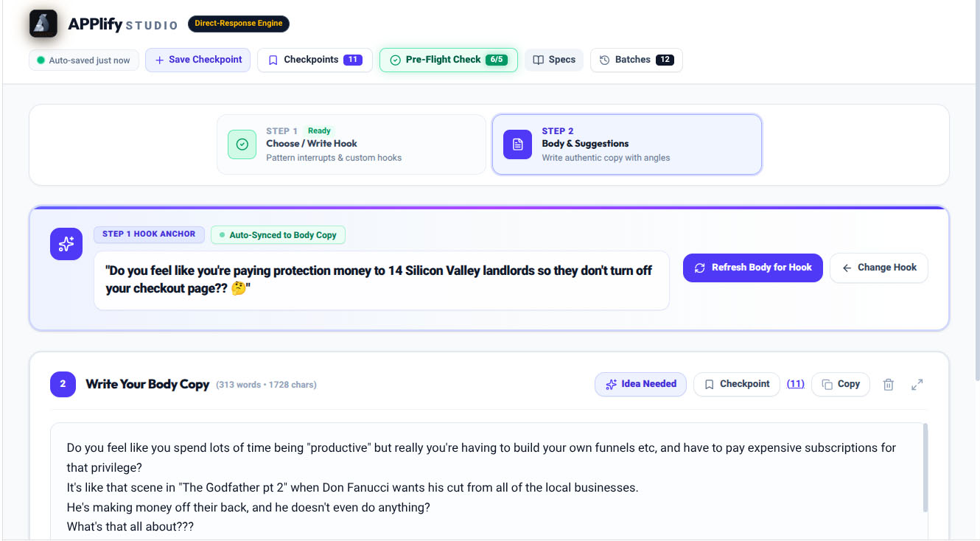The width and height of the screenshot is (980, 541).
Task: Open the (11) checkpoints count link
Action: tap(796, 384)
